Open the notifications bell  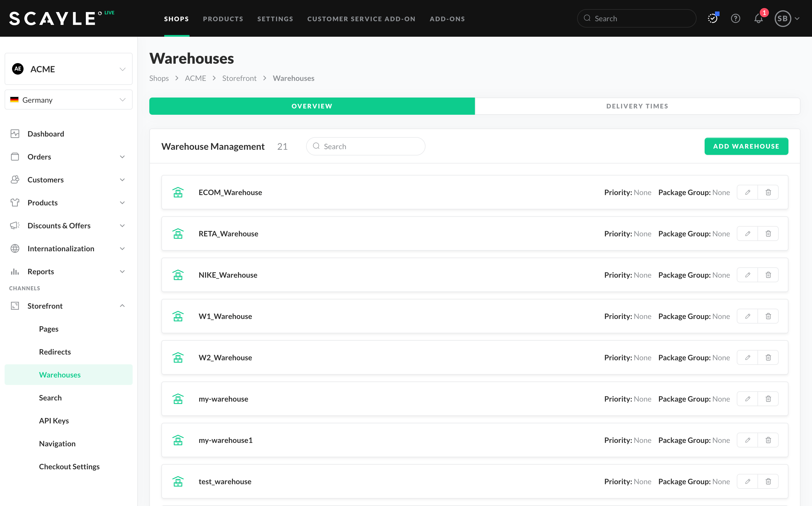tap(758, 19)
